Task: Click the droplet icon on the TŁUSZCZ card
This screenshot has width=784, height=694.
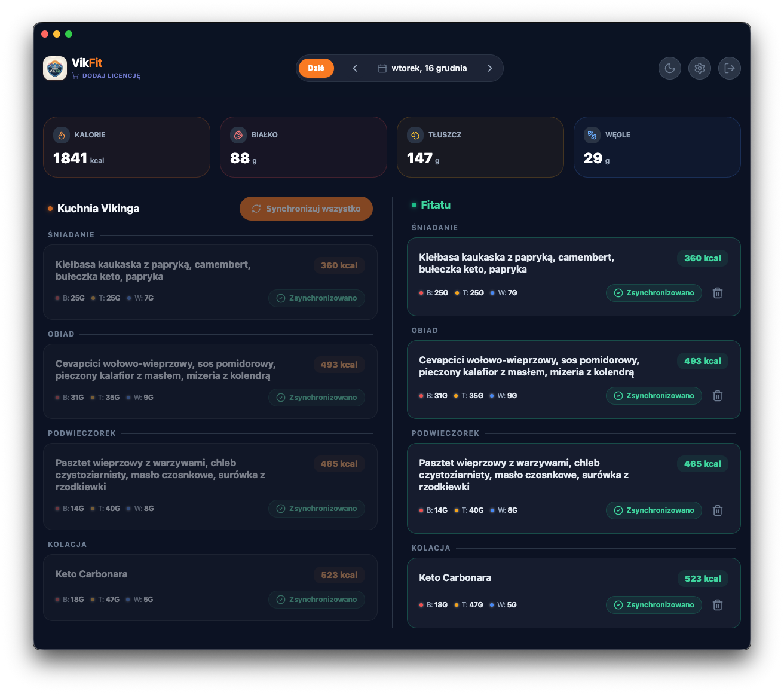Action: tap(415, 135)
